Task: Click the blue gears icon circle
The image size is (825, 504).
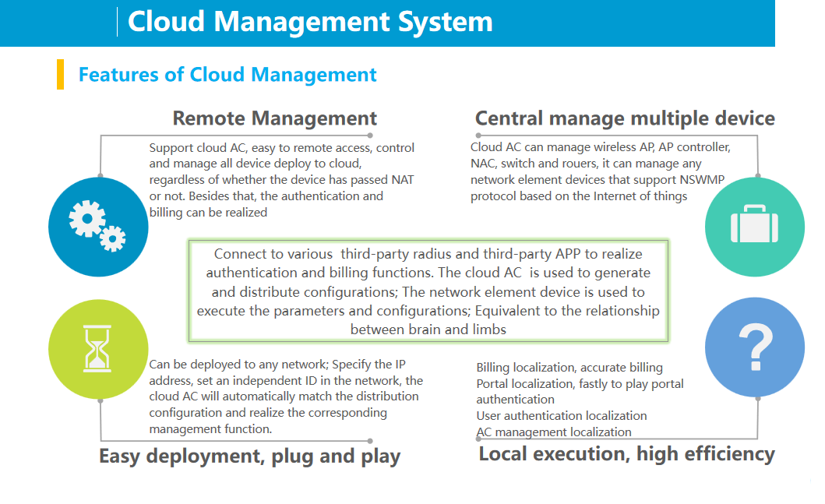Action: pos(98,227)
